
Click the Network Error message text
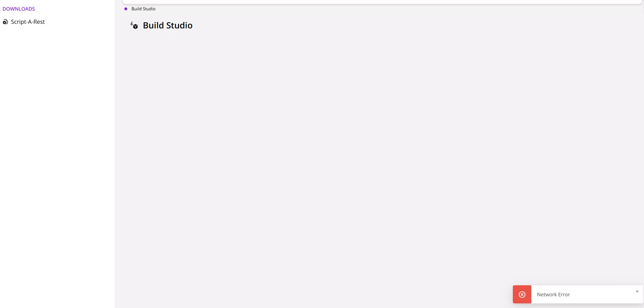553,295
